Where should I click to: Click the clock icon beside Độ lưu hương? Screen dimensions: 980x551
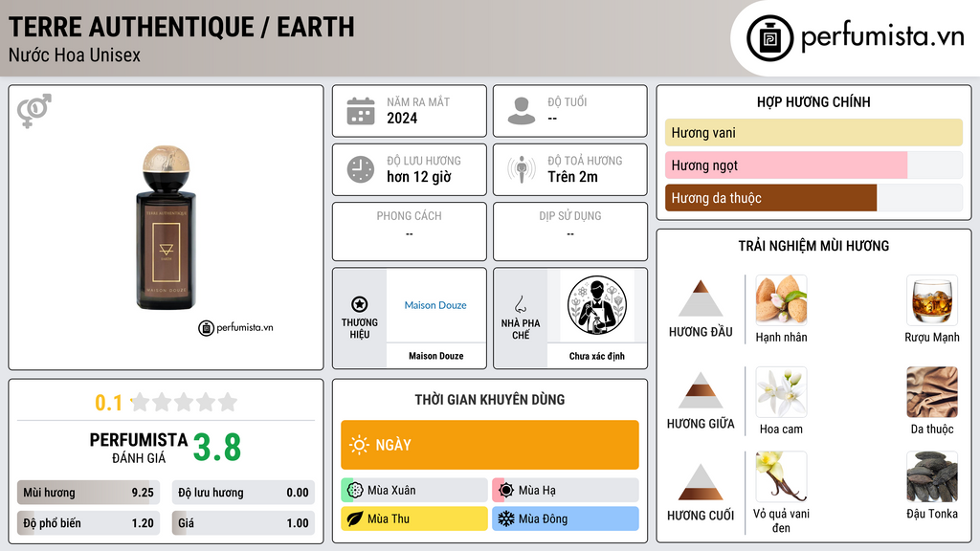coord(361,169)
